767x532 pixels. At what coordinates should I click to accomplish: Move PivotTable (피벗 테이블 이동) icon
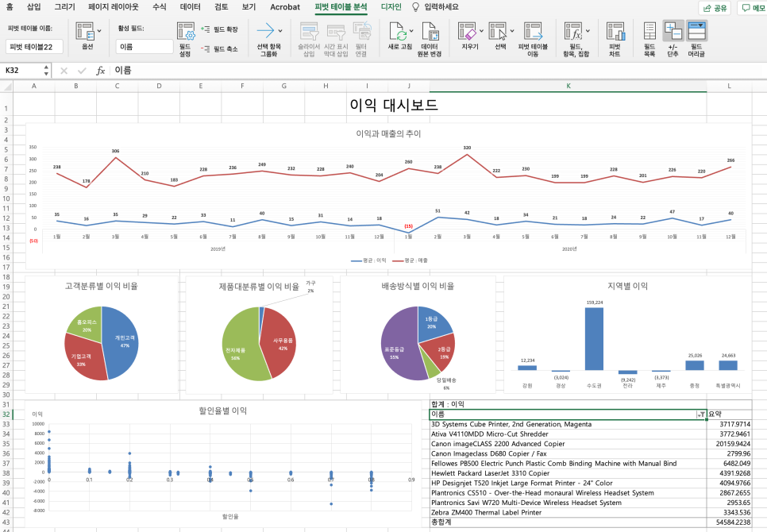pyautogui.click(x=533, y=31)
